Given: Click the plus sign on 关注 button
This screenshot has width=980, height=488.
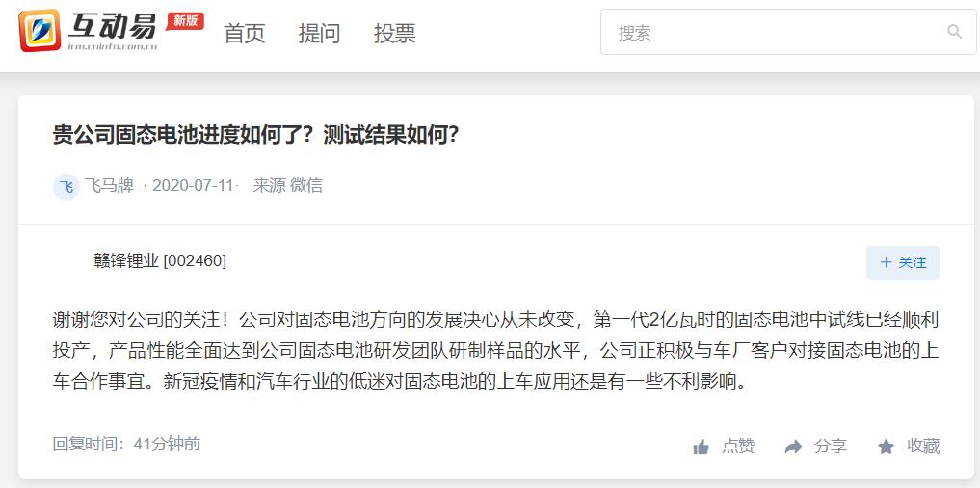Looking at the screenshot, I should tap(886, 262).
